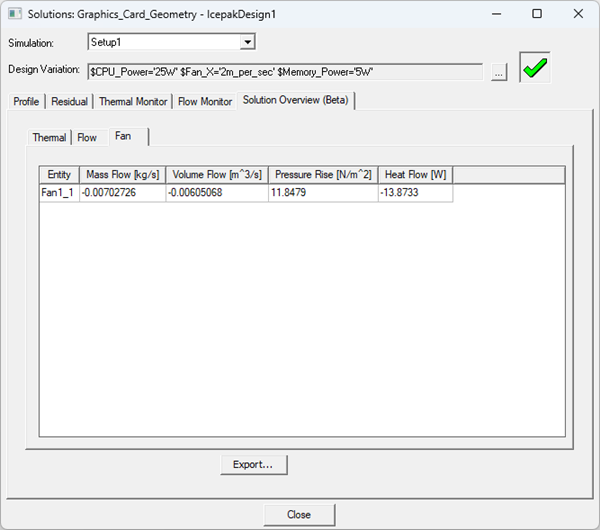Image resolution: width=600 pixels, height=530 pixels.
Task: Click the Heat Flow [W] column header
Action: point(416,175)
